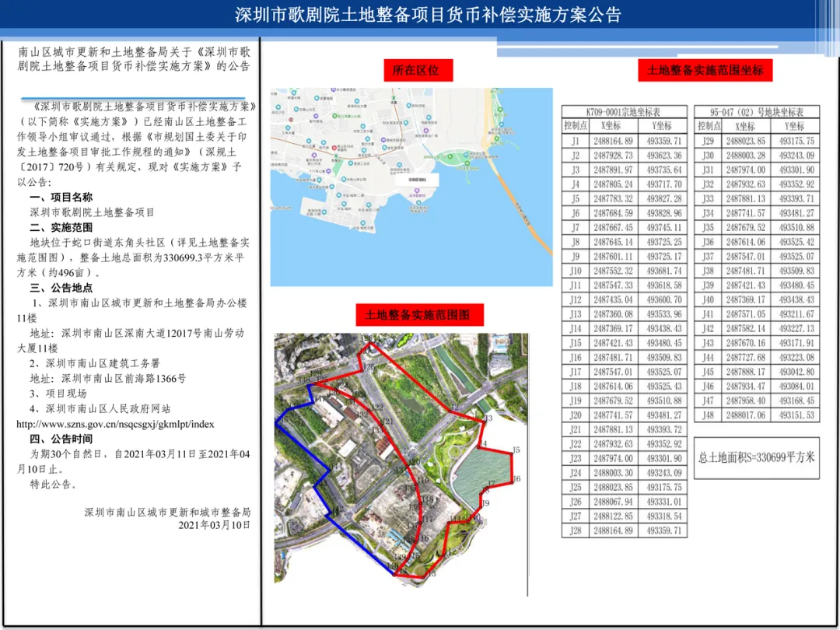The height and width of the screenshot is (630, 840).
Task: Open the sznsgov.cn website URL link
Action: tap(115, 424)
